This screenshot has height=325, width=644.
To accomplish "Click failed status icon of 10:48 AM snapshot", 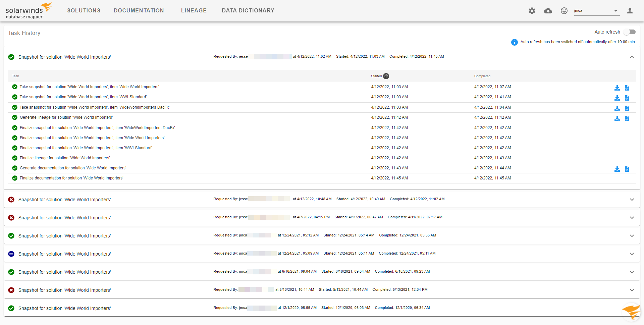I will point(11,200).
